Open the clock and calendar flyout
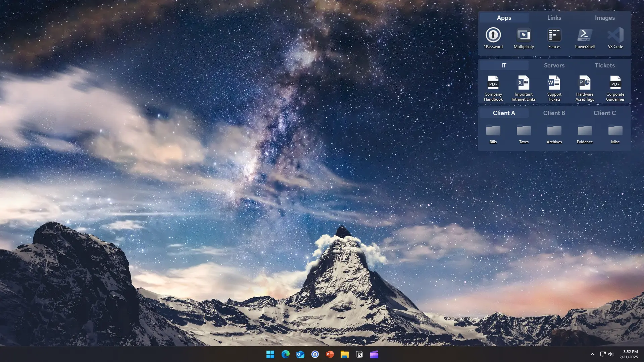 coord(629,354)
